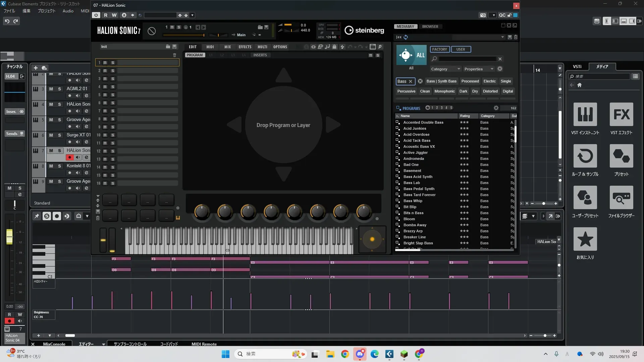The height and width of the screenshot is (362, 644).
Task: Delete program with slot rack trash icon
Action: 174,55
